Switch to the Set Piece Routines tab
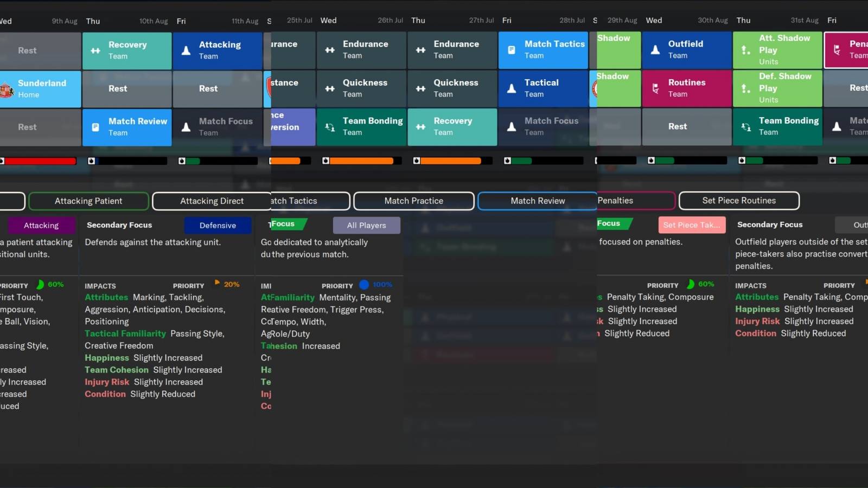 (x=739, y=201)
